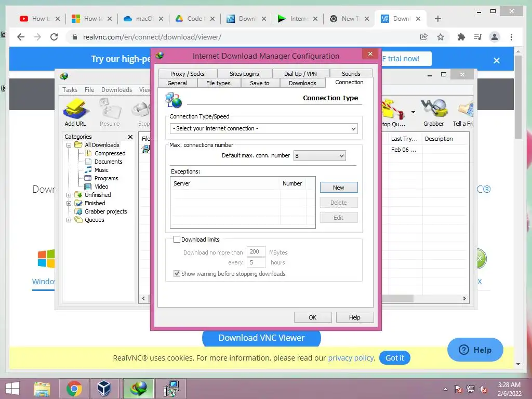The image size is (532, 399).
Task: Click the Chrome back navigation arrow
Action: point(21,37)
